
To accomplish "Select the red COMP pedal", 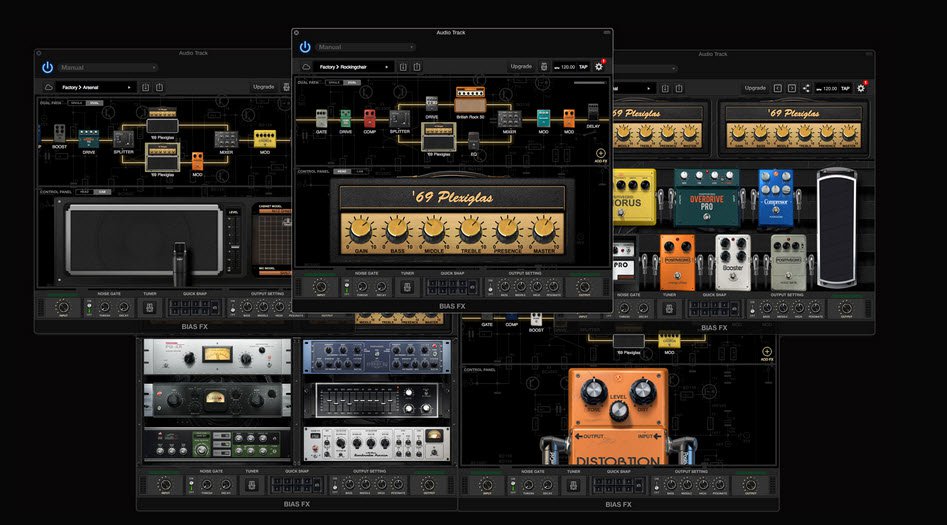I will [x=370, y=118].
